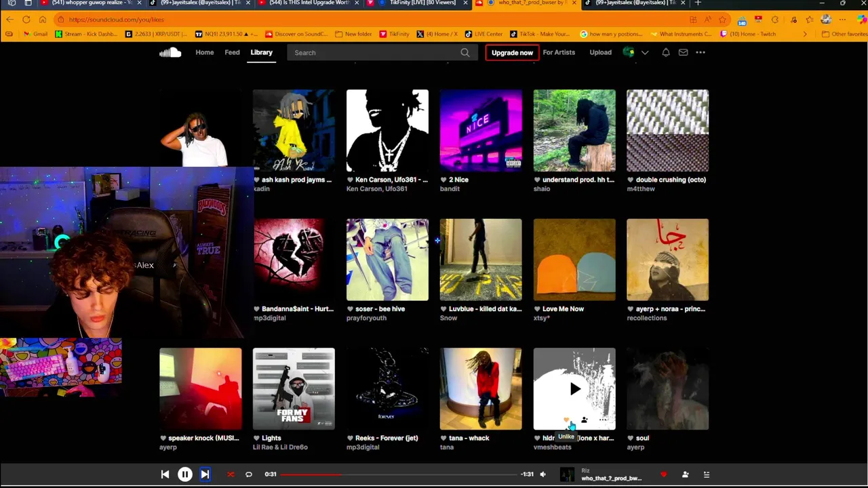Open notifications bell in SoundCloud header
The width and height of the screenshot is (868, 488).
666,52
